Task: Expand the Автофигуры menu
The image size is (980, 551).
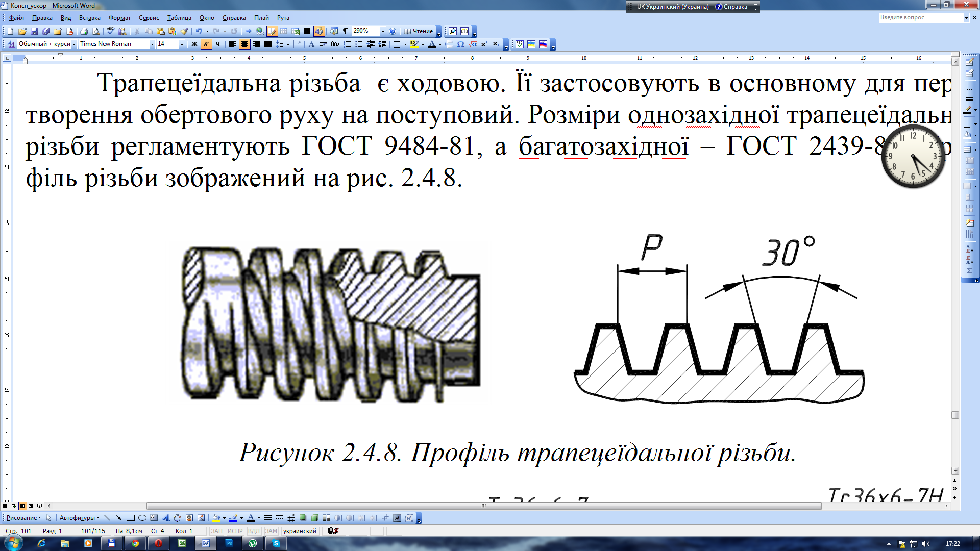Action: (79, 518)
